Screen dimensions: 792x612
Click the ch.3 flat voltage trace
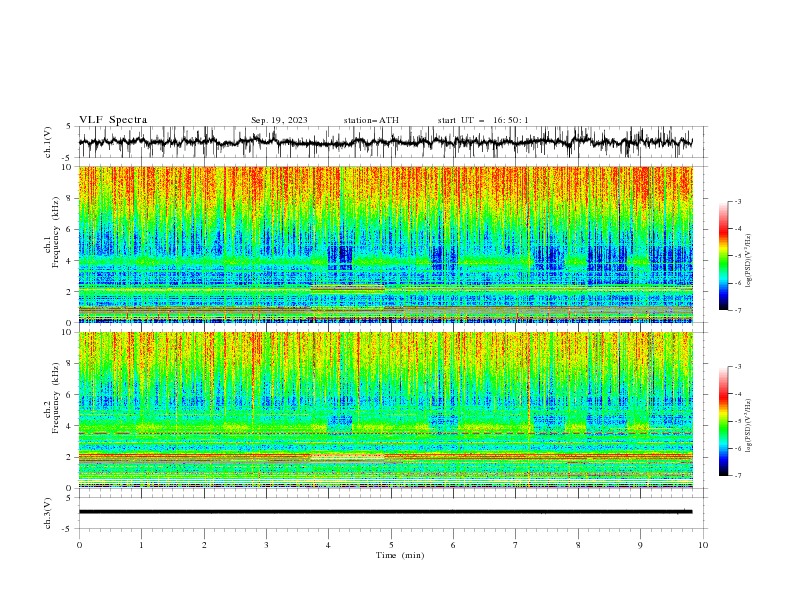tap(385, 512)
